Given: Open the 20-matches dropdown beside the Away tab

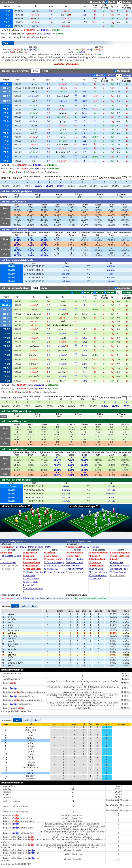Looking at the screenshot, I should click(118, 292).
